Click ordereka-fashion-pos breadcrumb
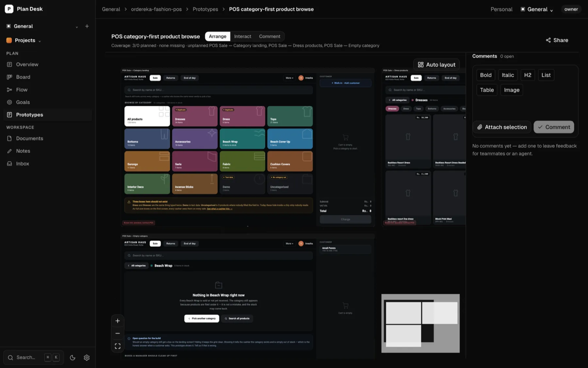588x368 pixels. [156, 9]
